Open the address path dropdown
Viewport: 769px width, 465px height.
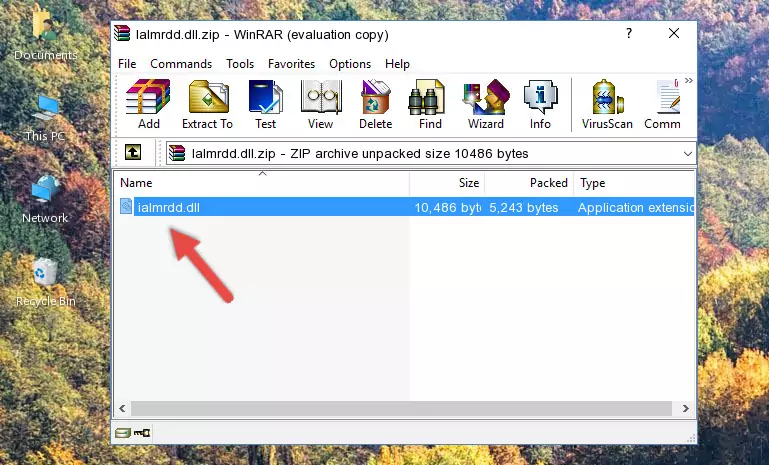pos(688,154)
